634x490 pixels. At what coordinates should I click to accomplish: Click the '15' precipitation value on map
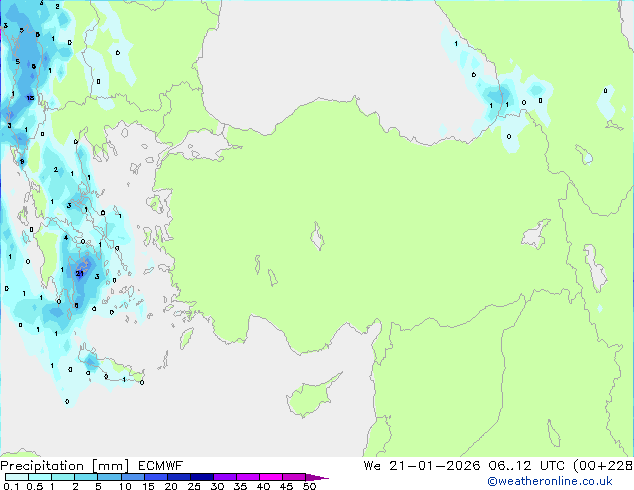pos(30,98)
